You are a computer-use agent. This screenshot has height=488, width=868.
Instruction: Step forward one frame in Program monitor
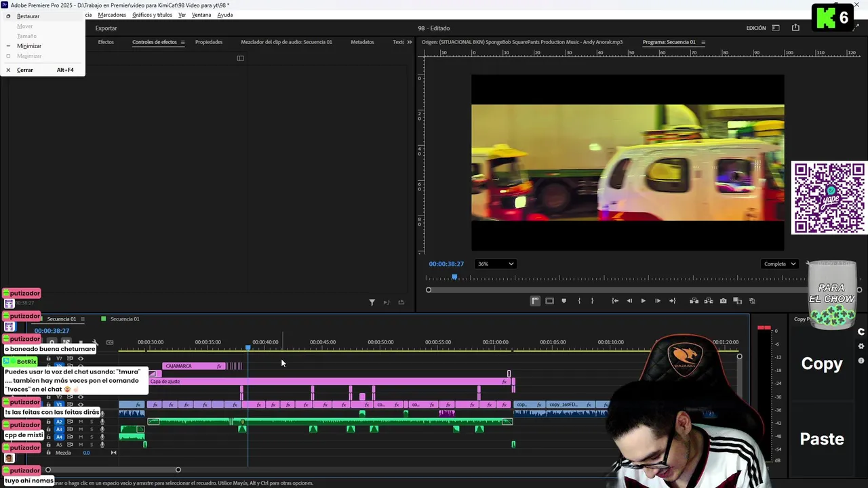[x=657, y=301]
